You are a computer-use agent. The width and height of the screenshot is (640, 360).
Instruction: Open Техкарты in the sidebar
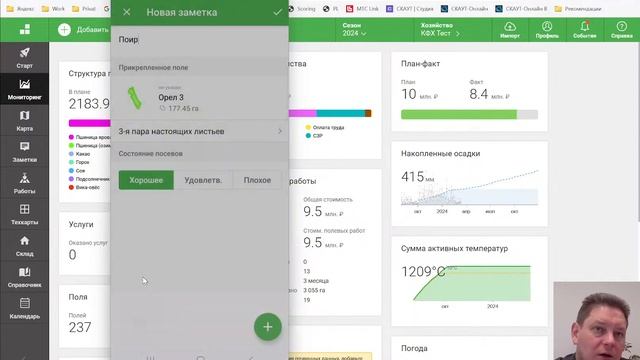[x=24, y=214]
